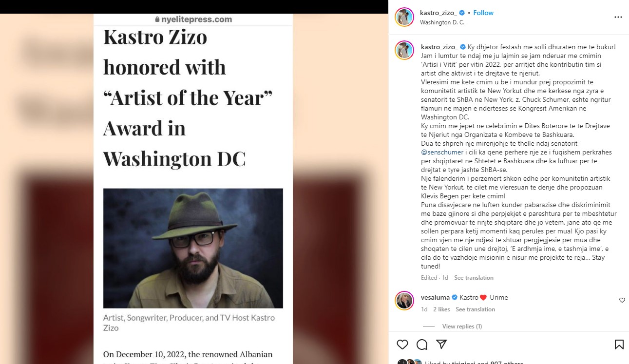Save the post using the bookmark icon

[x=619, y=345]
